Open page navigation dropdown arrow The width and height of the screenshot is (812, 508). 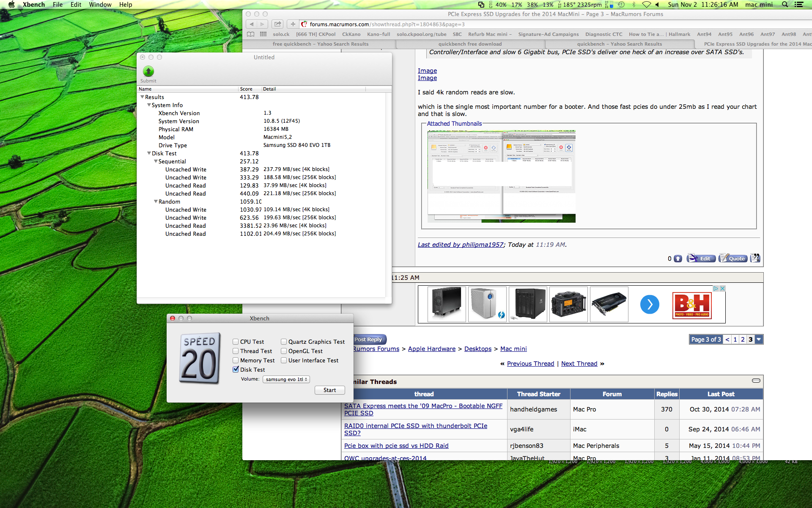click(759, 340)
